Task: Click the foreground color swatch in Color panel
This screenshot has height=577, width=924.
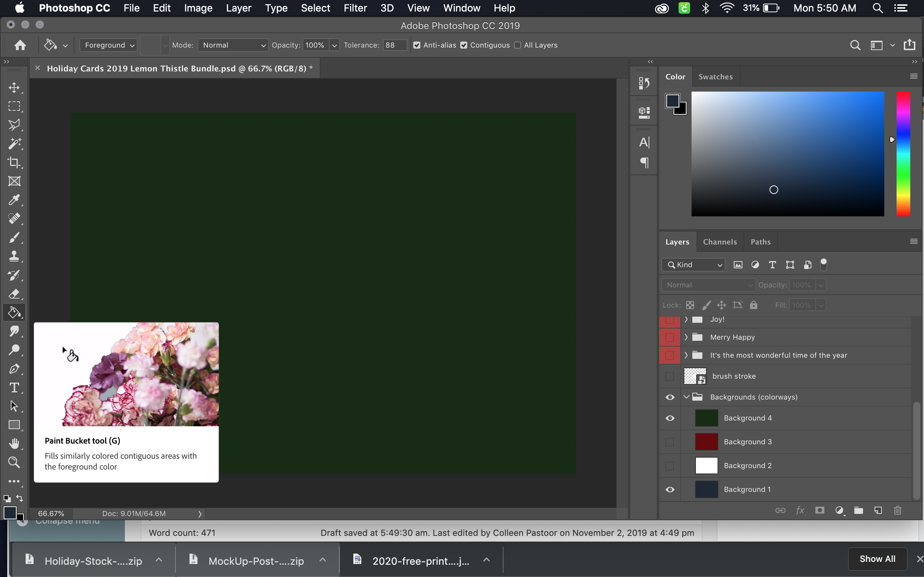Action: click(x=672, y=101)
